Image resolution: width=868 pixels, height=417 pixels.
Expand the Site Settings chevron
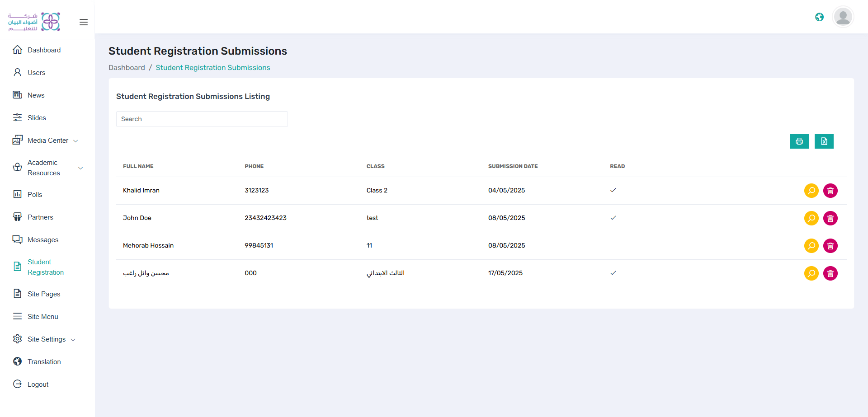[73, 340]
